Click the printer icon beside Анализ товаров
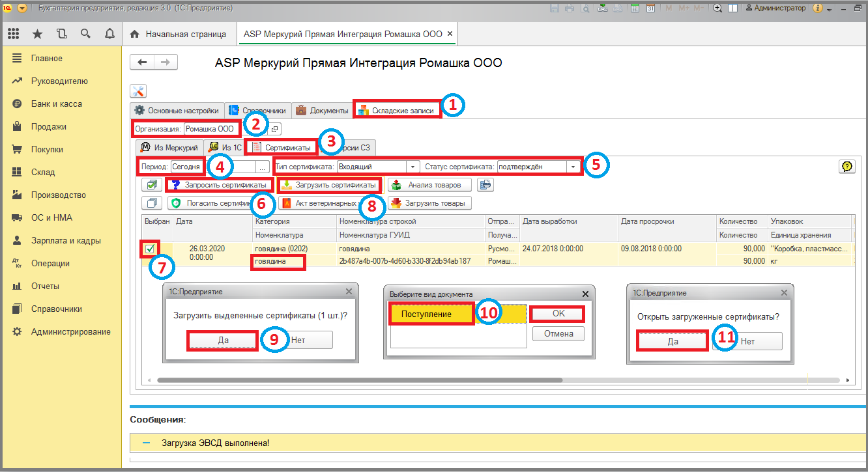The height and width of the screenshot is (472, 868). [x=485, y=185]
